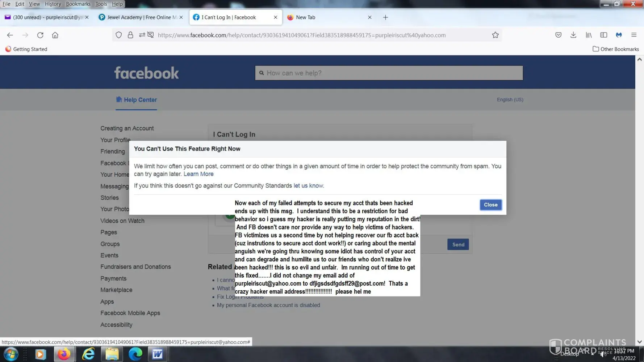The height and width of the screenshot is (362, 644).
Task: Open Microsoft Word from the taskbar
Action: tap(157, 354)
